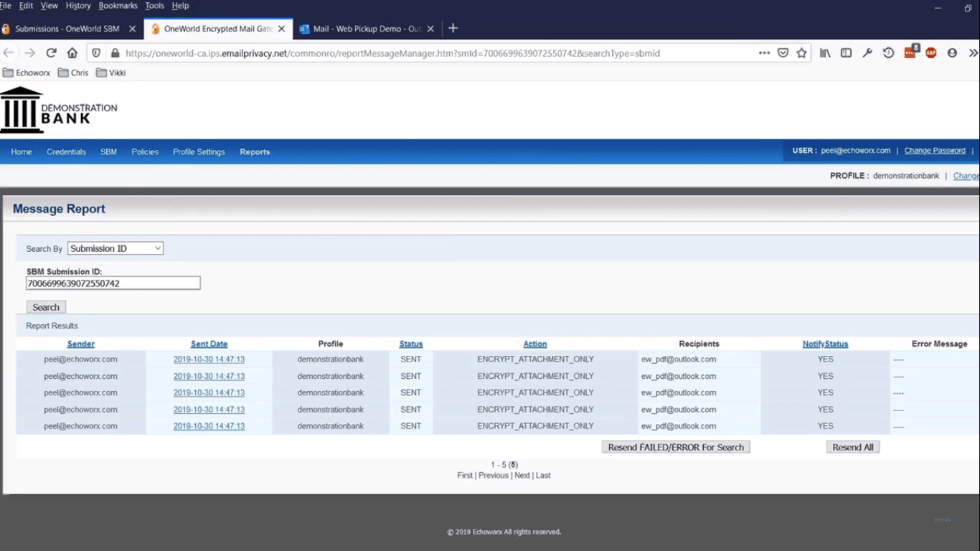Click the wrench toolbar icon

click(x=867, y=52)
